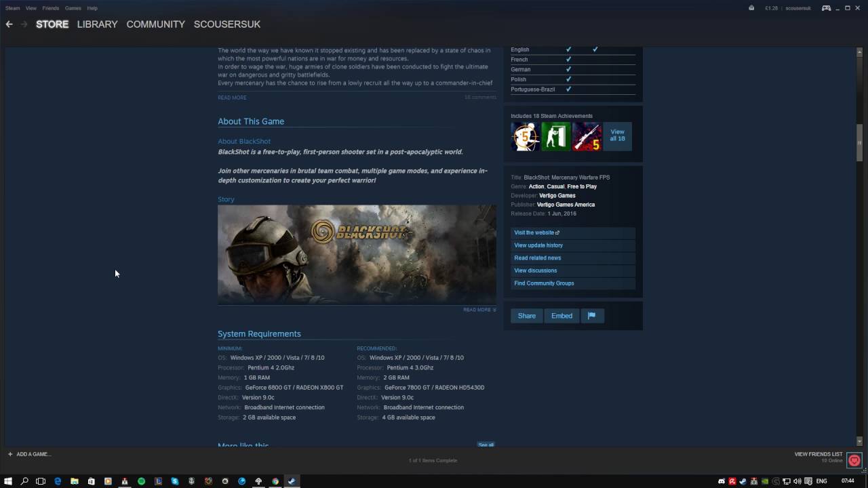Click the Share button
The height and width of the screenshot is (488, 868).
tap(527, 316)
